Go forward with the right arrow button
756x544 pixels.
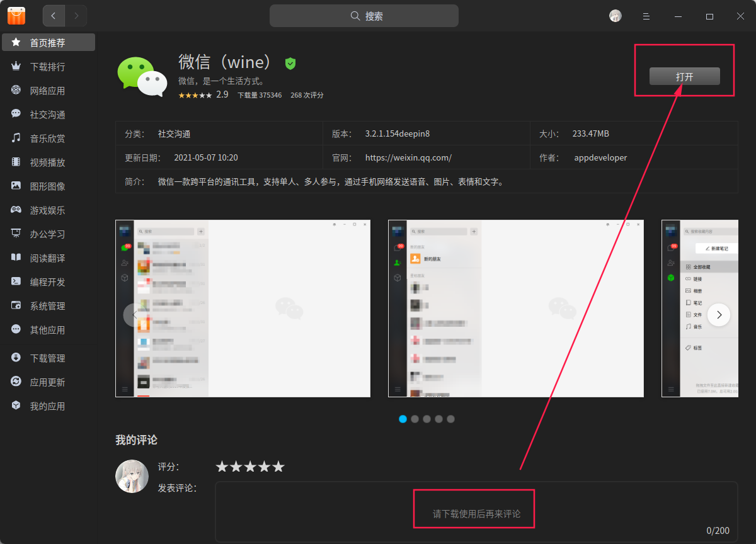point(76,16)
